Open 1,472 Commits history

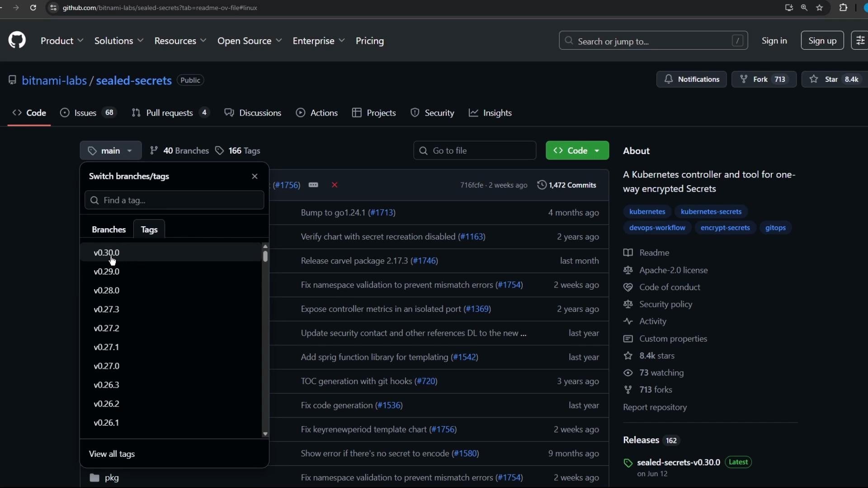click(567, 185)
